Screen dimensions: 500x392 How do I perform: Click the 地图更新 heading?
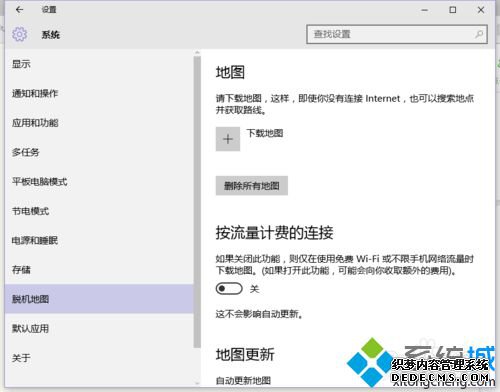tap(245, 354)
